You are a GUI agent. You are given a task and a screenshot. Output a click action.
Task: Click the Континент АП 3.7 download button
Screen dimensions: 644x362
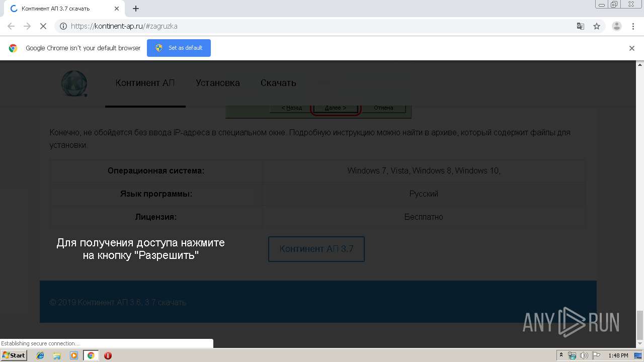316,249
